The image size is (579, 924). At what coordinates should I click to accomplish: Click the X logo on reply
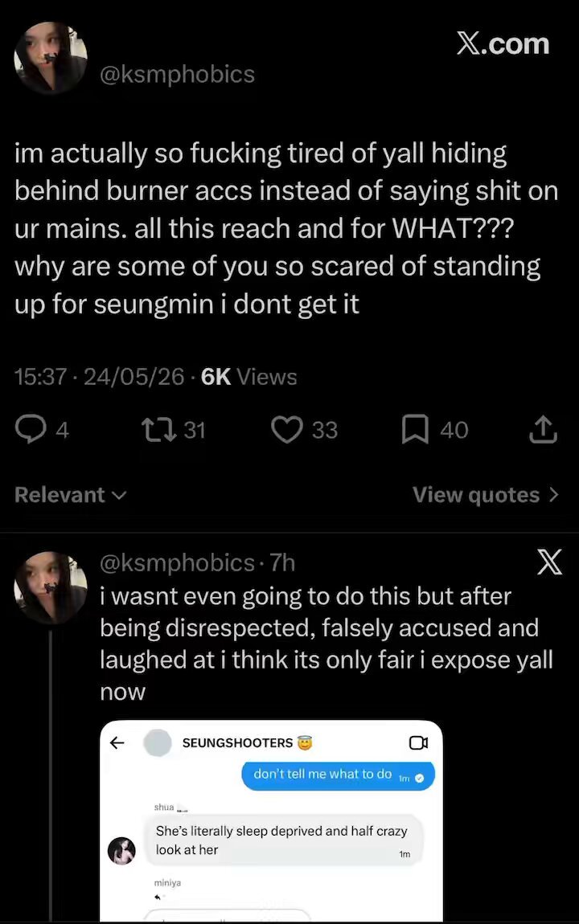click(x=549, y=562)
